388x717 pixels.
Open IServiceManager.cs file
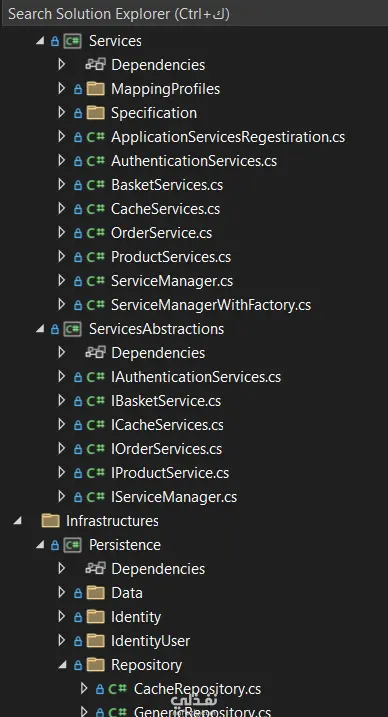coord(174,497)
